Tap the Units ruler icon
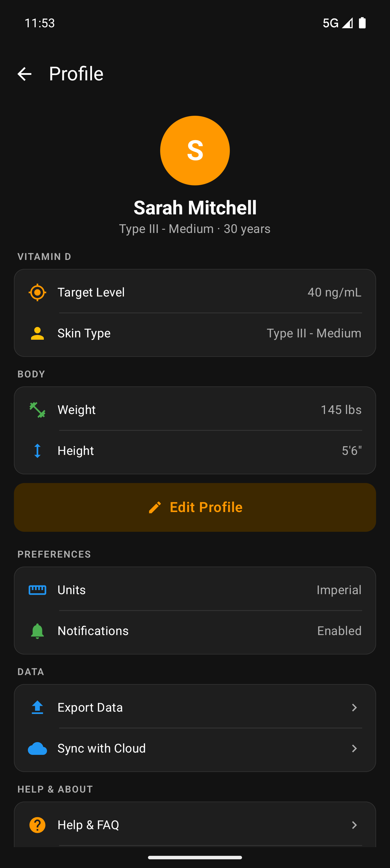The width and height of the screenshot is (390, 868). point(37,590)
